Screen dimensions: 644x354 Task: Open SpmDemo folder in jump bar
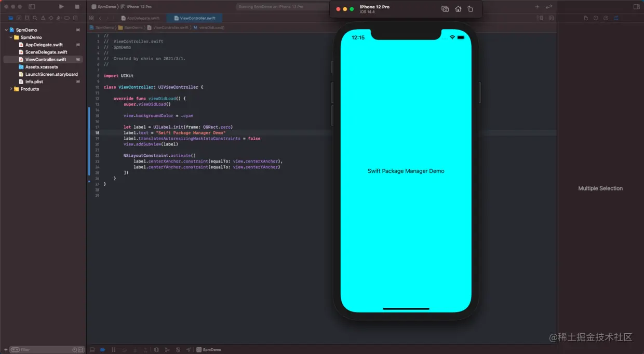point(130,27)
